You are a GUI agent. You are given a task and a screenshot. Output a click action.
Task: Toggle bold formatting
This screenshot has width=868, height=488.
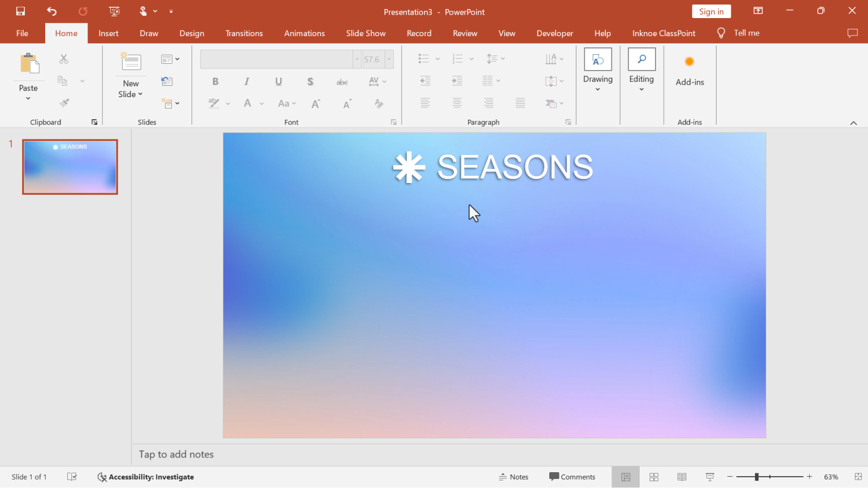[x=215, y=81]
